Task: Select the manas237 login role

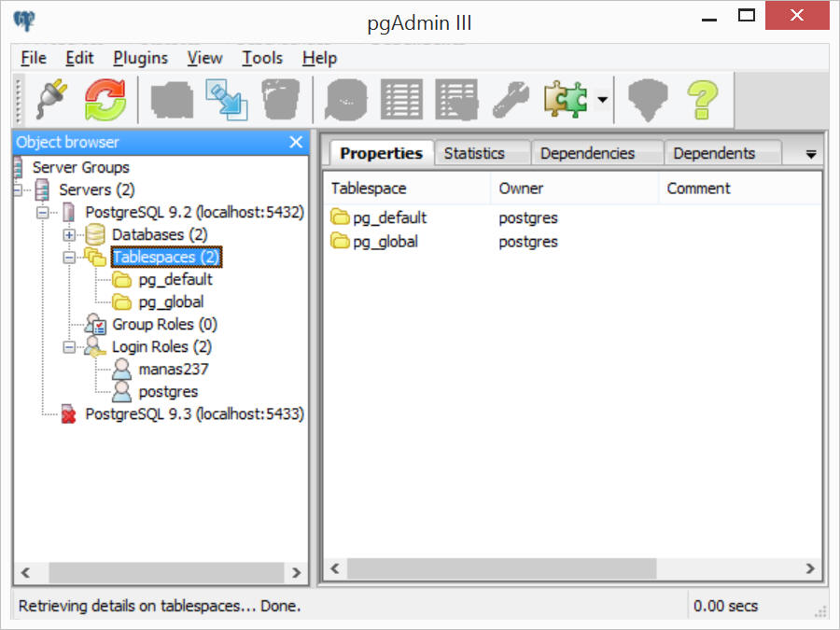Action: pos(174,369)
